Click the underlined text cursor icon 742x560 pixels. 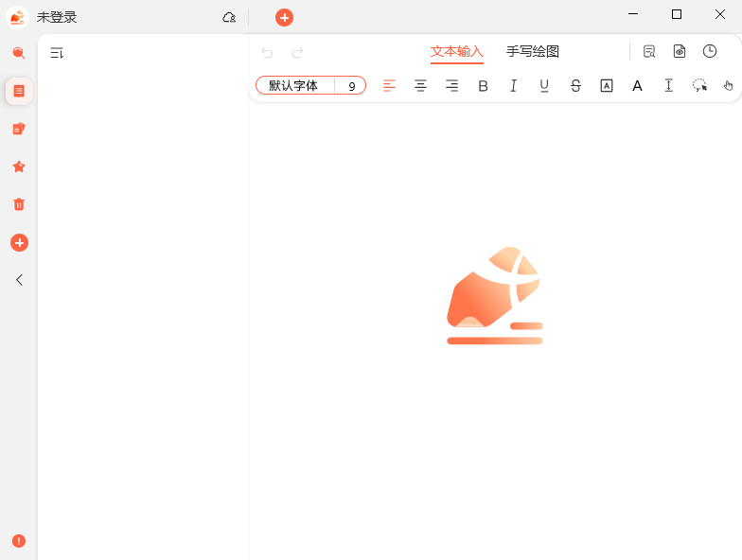[x=668, y=85]
